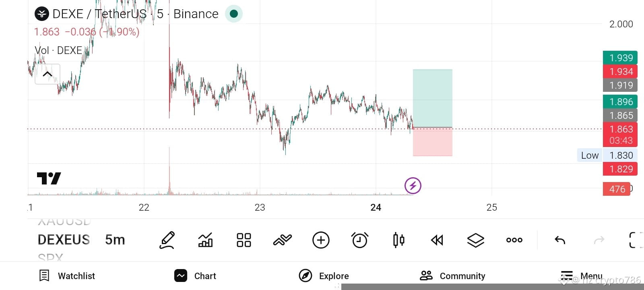644x290 pixels.
Task: Open the indicators chart icon
Action: click(205, 240)
